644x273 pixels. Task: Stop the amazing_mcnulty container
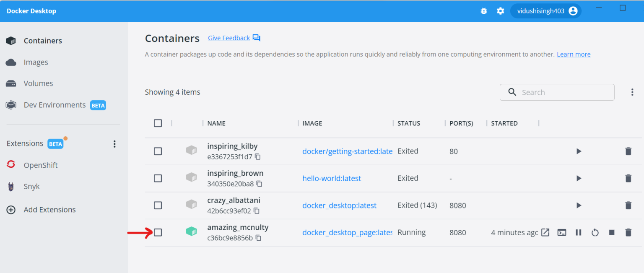(612, 232)
